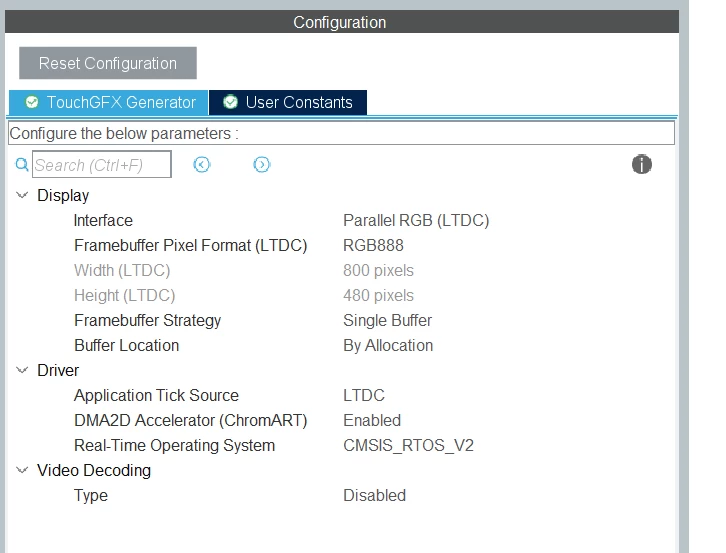This screenshot has height=553, width=726.
Task: Open Interface value Parallel RGB (LTDC)
Action: tap(416, 220)
